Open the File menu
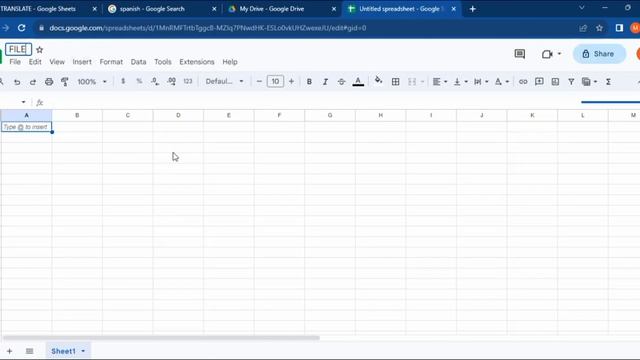 point(15,62)
